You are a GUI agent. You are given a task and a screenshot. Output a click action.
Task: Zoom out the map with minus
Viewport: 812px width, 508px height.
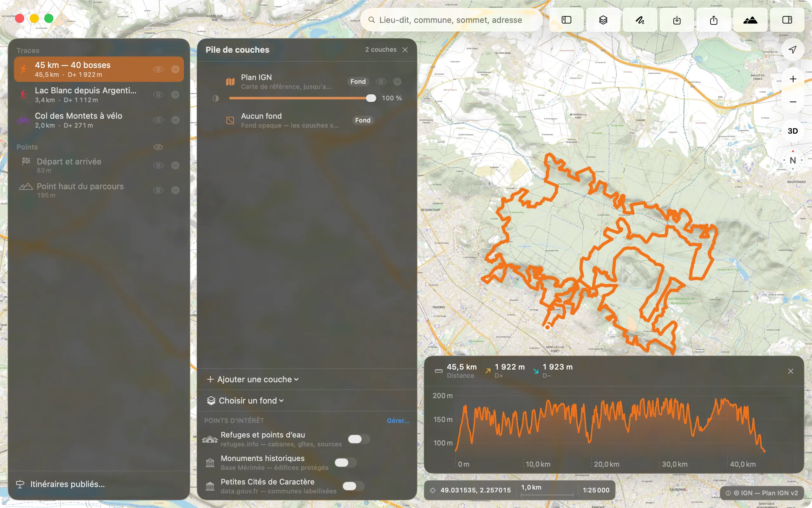(793, 102)
